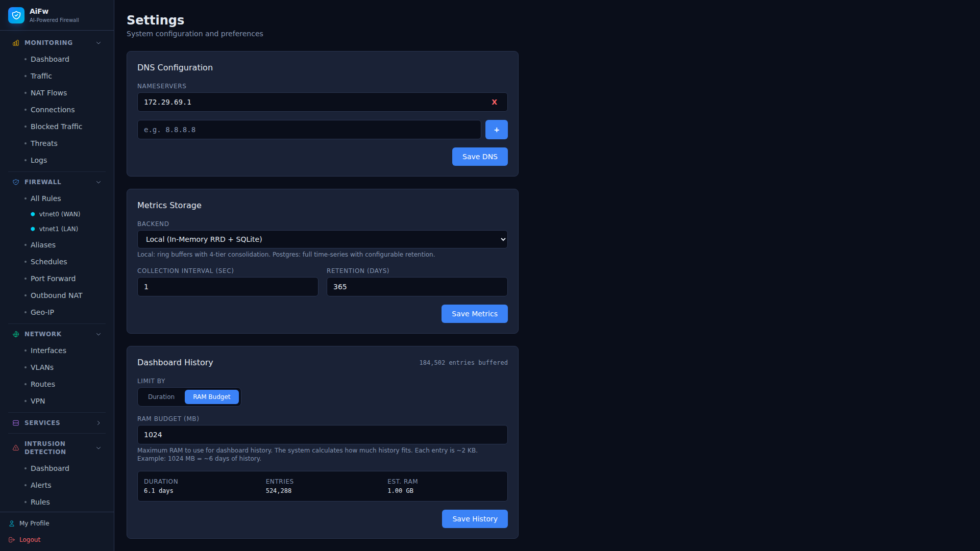Click the Intrusion Detection warning icon
Viewport: 980px width, 551px height.
click(16, 448)
